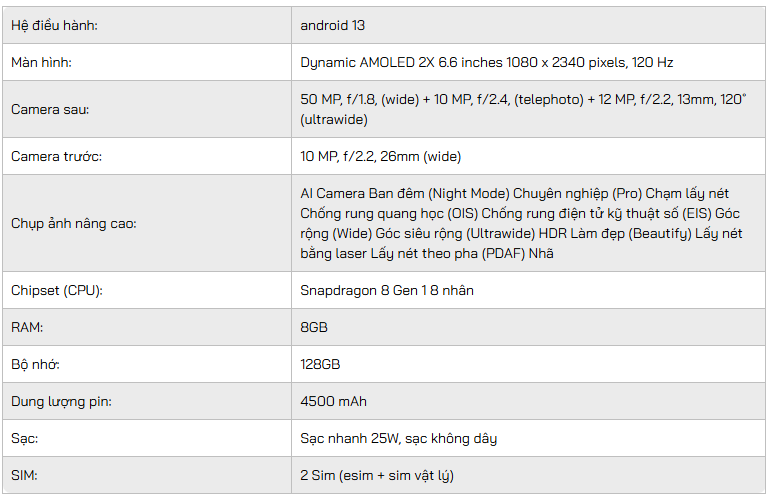
Task: Click the "RAM:" row label
Action: pos(27,327)
